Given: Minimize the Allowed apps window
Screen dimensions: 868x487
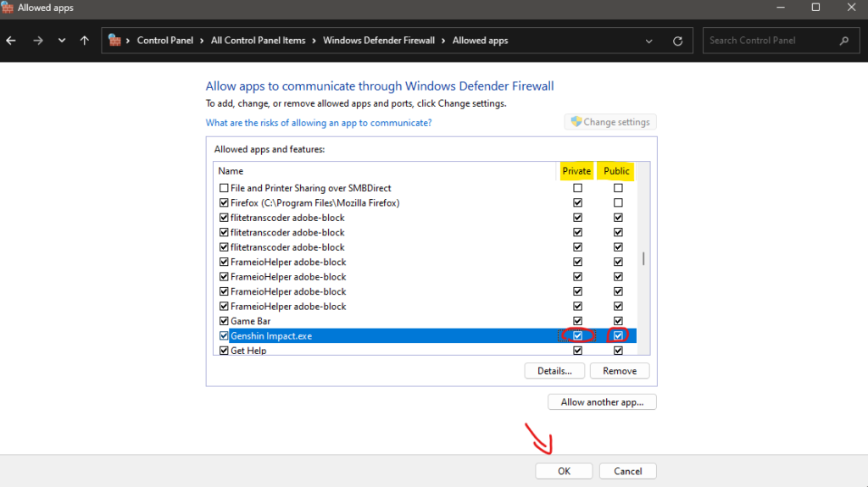Looking at the screenshot, I should (781, 8).
